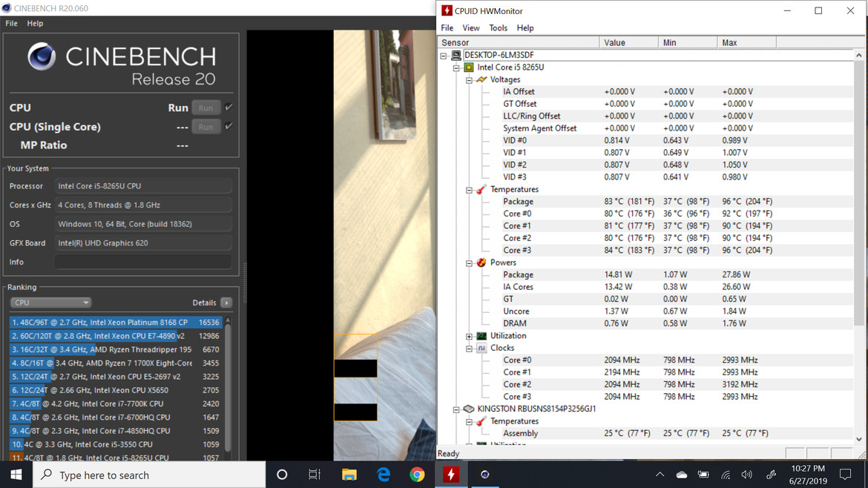This screenshot has width=868, height=488.
Task: Open the Cinebench Help menu
Action: (35, 23)
